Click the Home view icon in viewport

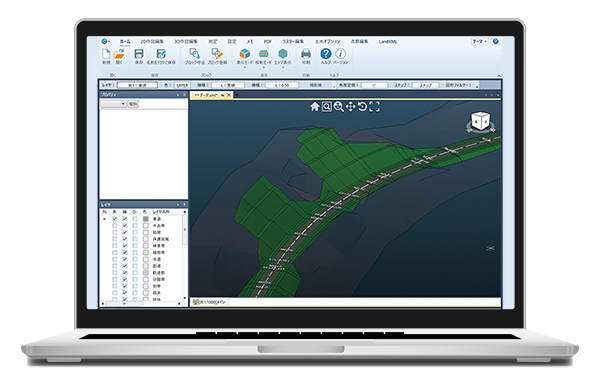point(315,107)
